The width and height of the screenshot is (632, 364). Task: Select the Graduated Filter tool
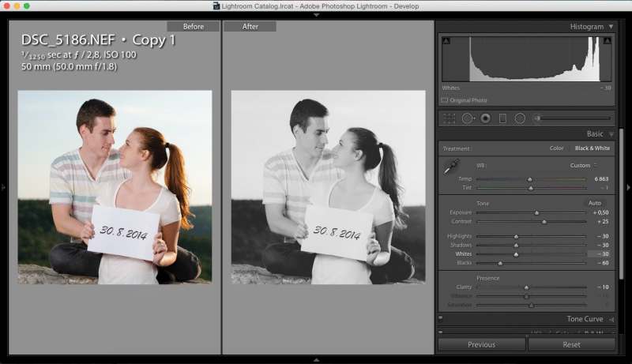502,118
